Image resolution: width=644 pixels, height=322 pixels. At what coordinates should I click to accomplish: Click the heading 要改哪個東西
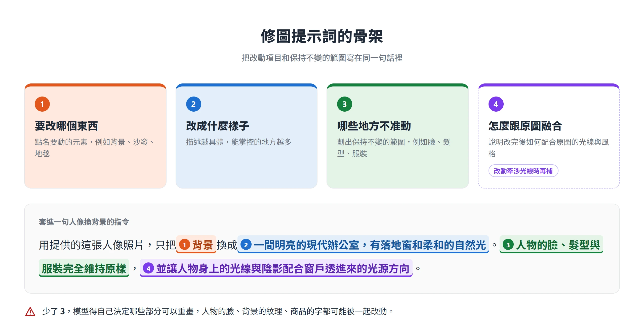tap(66, 126)
